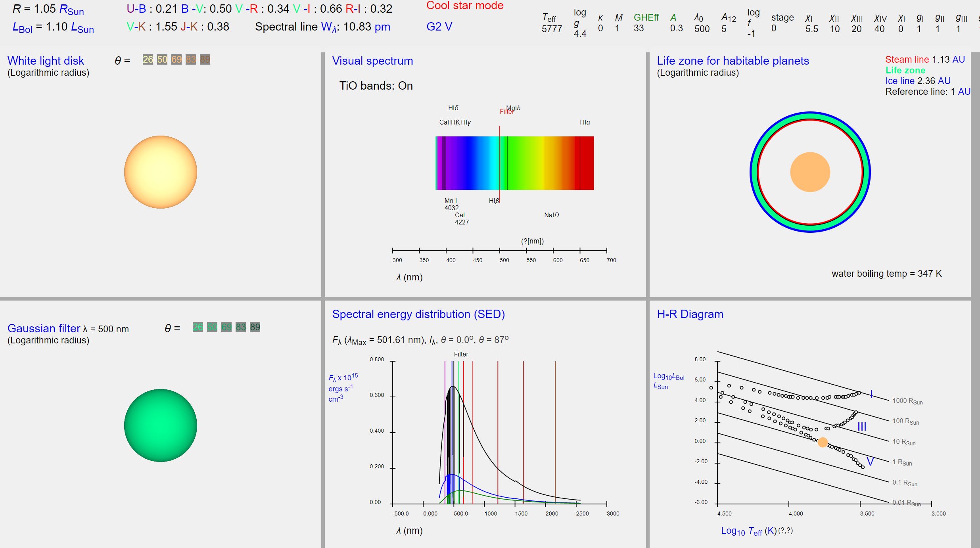Click the G2 V spectral class label

[x=439, y=27]
